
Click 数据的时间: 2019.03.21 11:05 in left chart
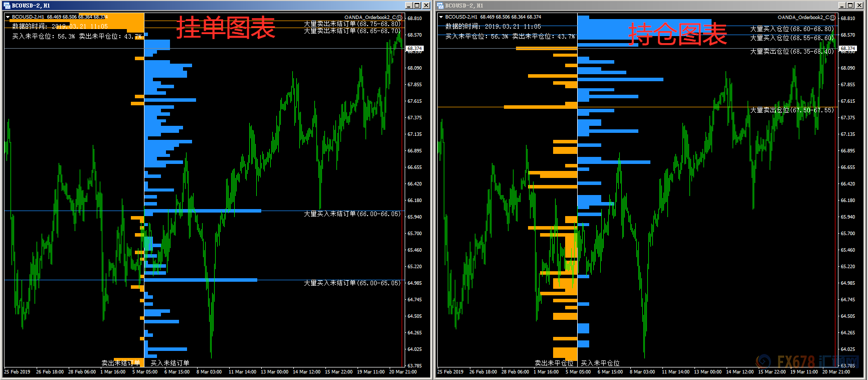pyautogui.click(x=60, y=27)
